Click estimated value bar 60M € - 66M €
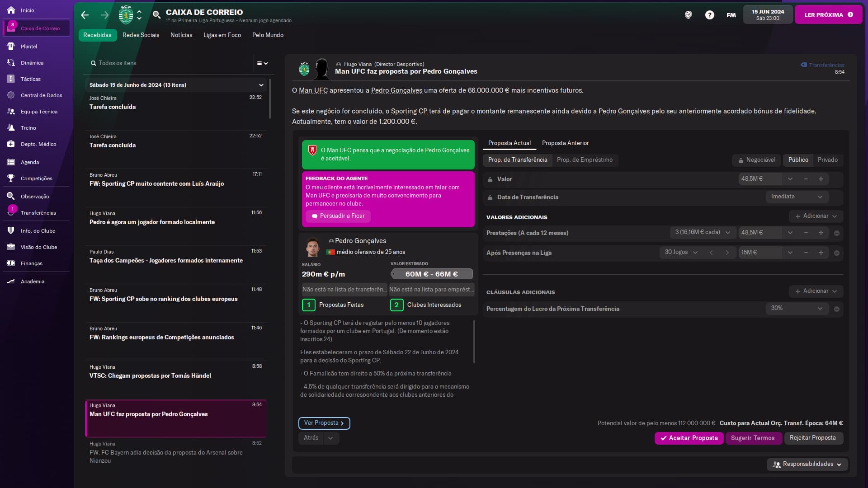The width and height of the screenshot is (868, 488). click(x=432, y=274)
